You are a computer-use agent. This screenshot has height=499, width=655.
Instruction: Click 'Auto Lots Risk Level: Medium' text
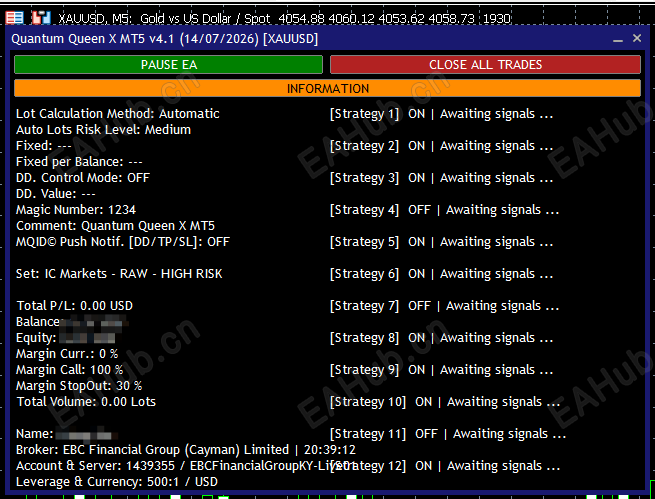pos(104,130)
